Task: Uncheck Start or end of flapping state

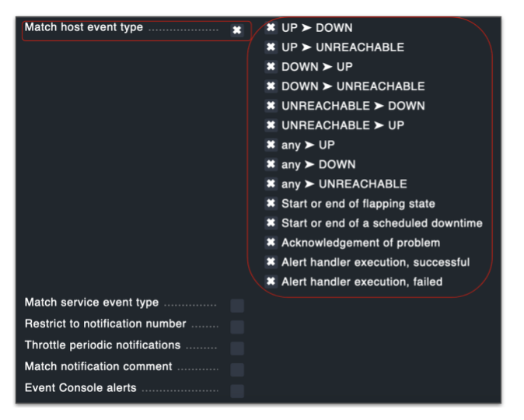Action: 271,204
